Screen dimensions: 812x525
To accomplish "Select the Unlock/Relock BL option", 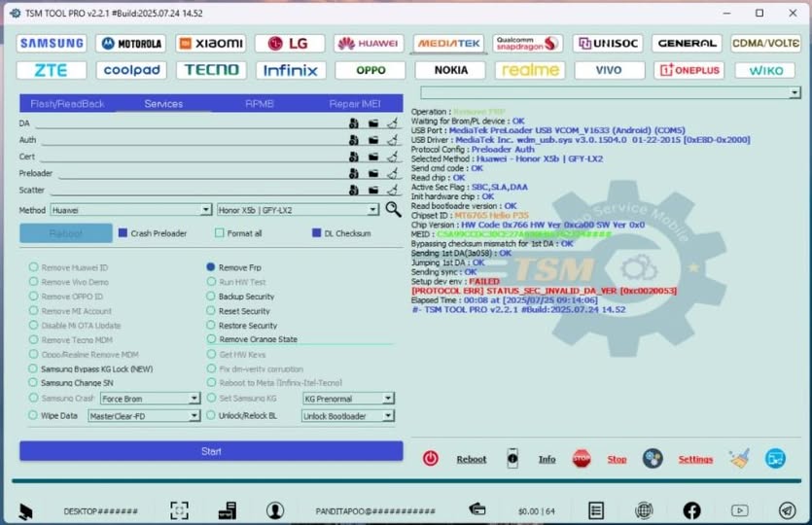I will (211, 415).
